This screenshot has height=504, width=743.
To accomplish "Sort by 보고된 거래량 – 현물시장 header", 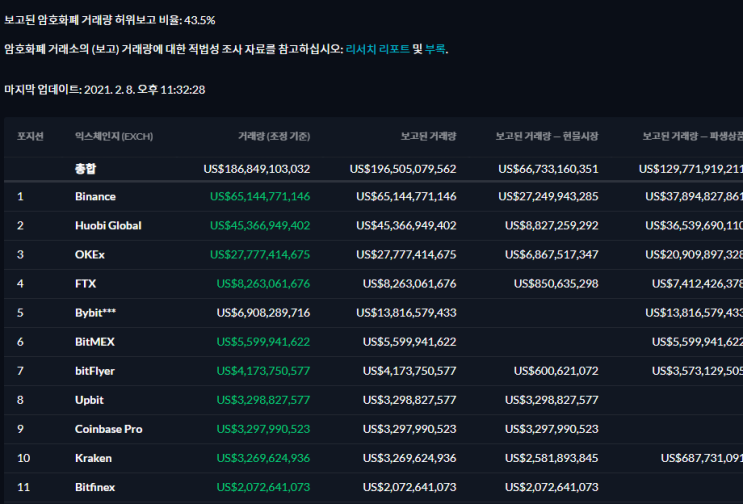I will point(547,136).
